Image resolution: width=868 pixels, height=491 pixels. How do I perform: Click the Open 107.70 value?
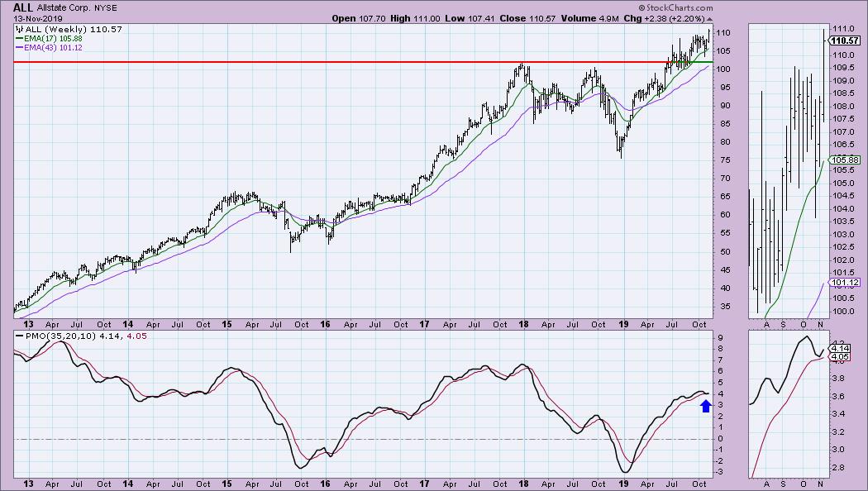pos(359,18)
